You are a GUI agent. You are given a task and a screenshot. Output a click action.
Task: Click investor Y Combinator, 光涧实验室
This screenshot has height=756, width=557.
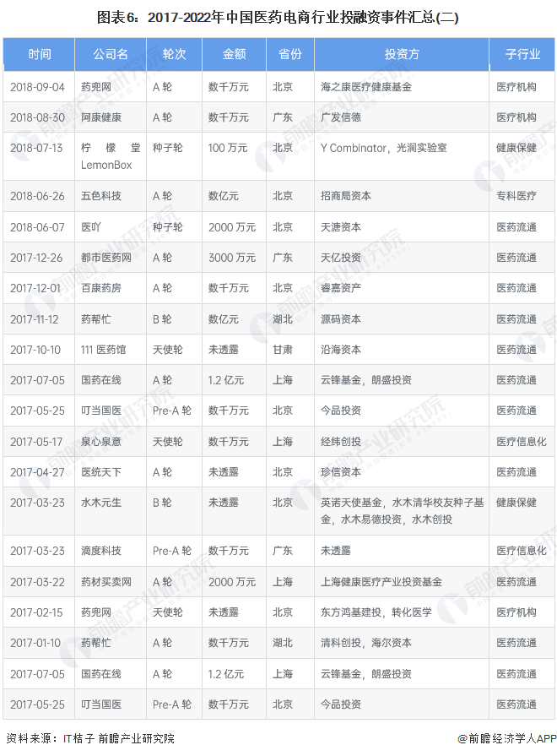[384, 148]
